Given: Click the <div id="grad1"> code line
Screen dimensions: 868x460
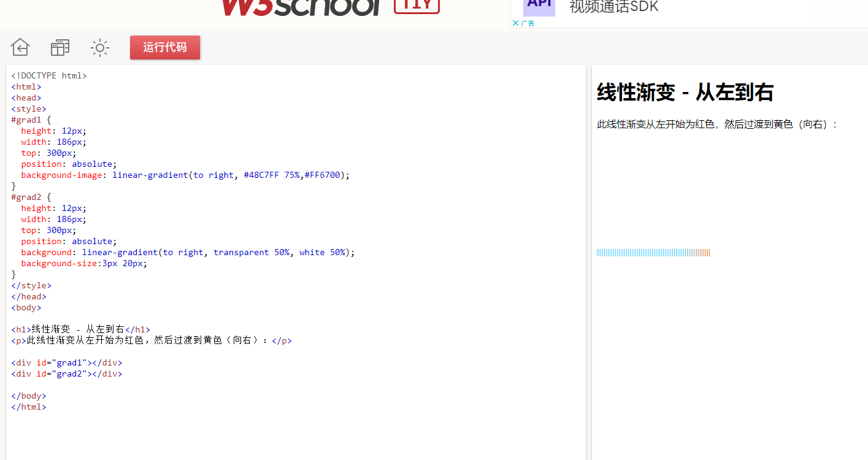Looking at the screenshot, I should coord(67,362).
